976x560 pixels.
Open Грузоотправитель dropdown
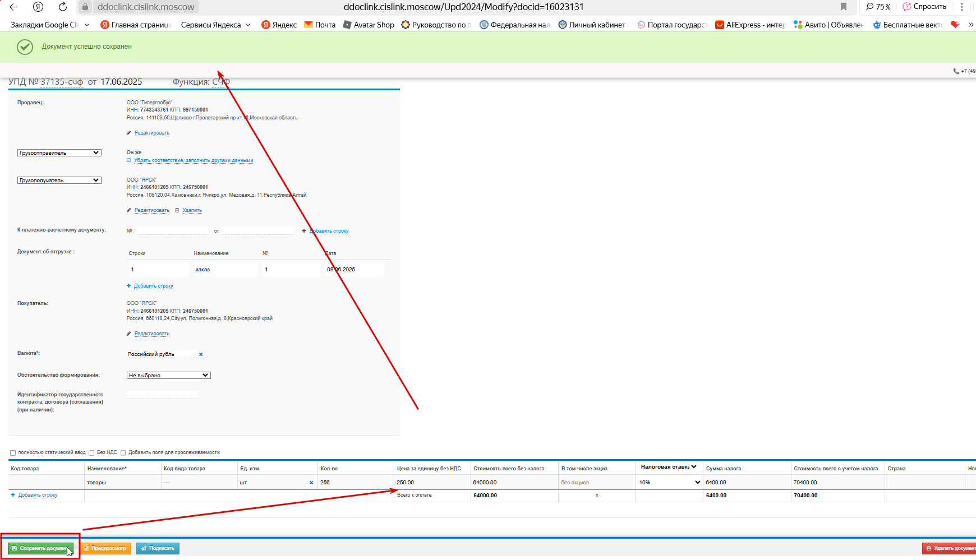pos(59,153)
